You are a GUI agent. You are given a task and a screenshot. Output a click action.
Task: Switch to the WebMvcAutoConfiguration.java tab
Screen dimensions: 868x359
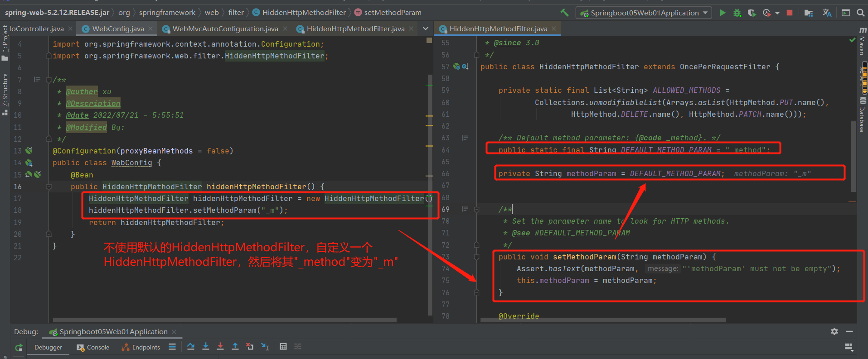pyautogui.click(x=225, y=29)
